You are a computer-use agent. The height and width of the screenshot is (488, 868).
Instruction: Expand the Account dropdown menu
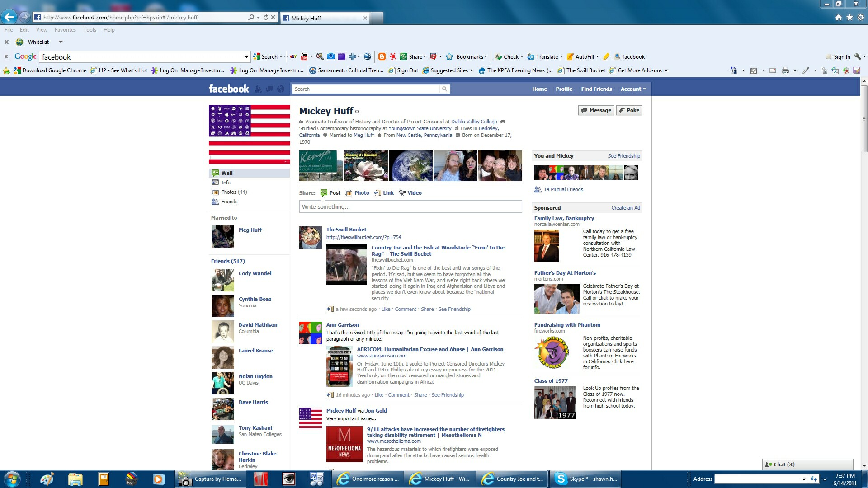click(633, 89)
